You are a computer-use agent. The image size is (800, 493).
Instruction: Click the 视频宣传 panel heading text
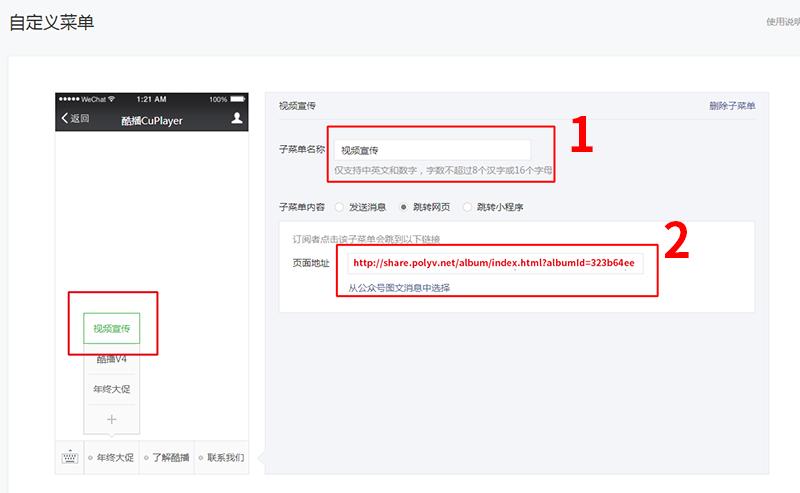pyautogui.click(x=297, y=106)
